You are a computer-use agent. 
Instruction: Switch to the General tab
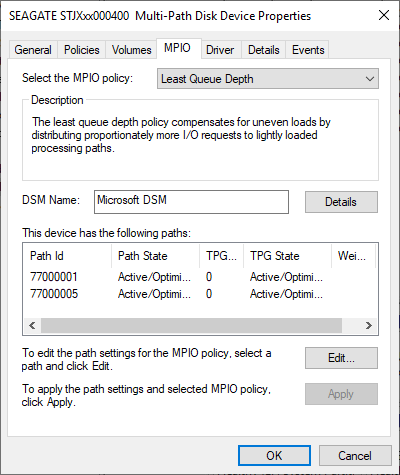tap(33, 50)
